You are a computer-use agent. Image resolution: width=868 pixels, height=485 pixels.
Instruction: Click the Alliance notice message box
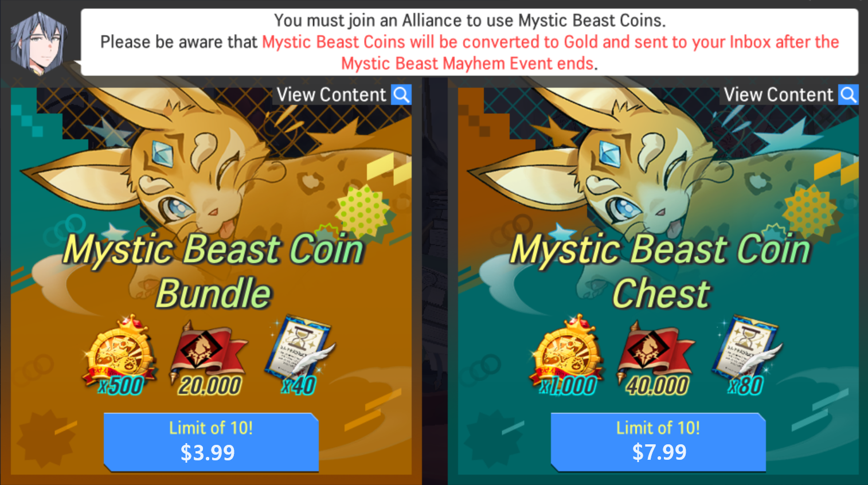[x=470, y=42]
